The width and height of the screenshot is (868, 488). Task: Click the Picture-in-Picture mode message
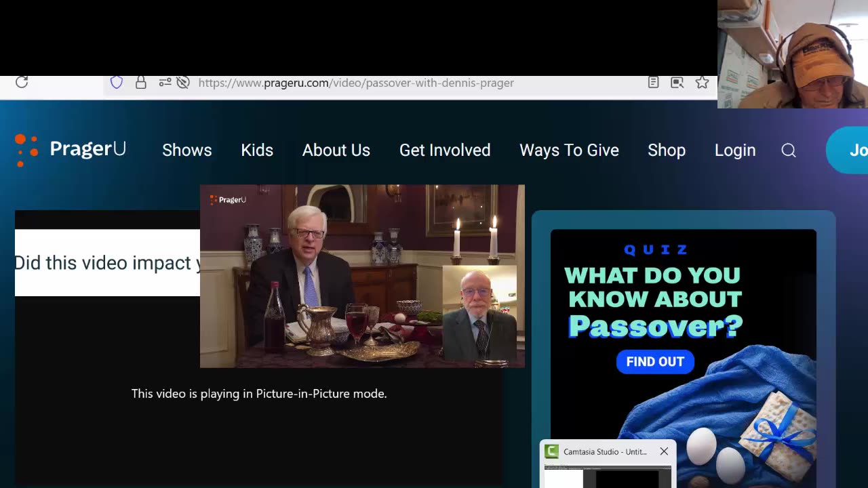point(259,394)
